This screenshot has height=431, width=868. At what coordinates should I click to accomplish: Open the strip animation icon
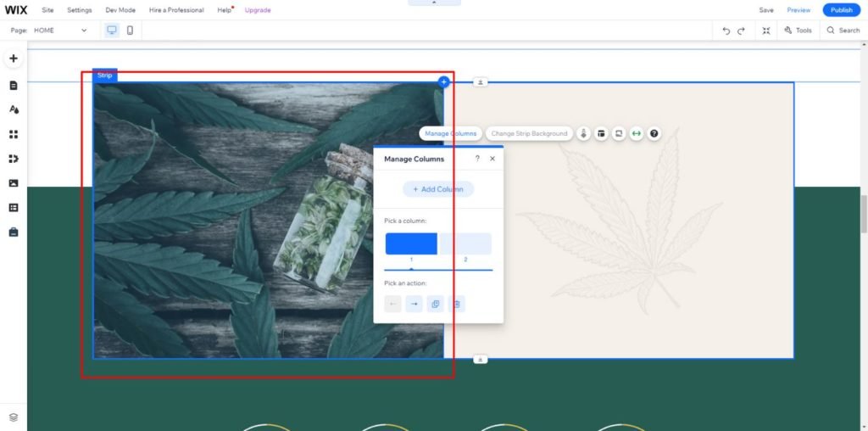click(583, 133)
